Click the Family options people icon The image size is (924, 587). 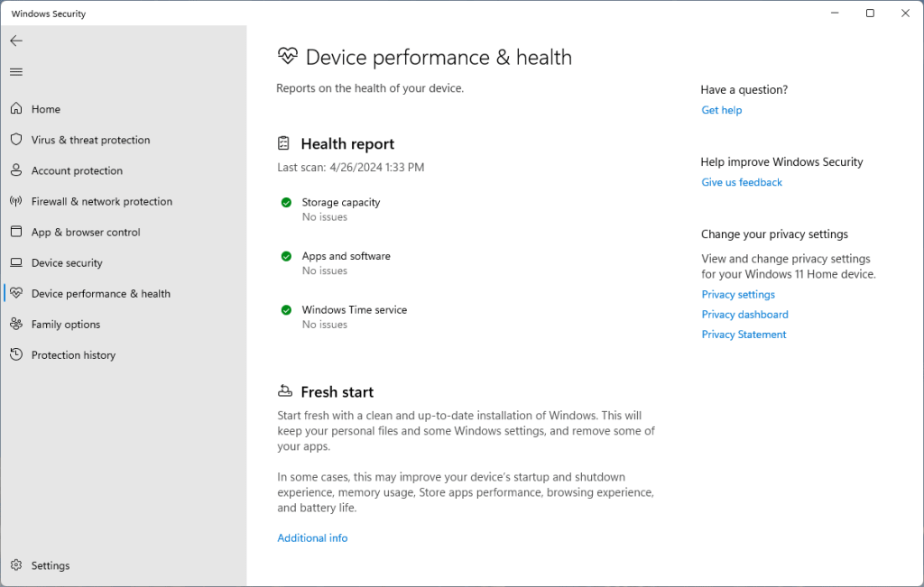click(x=16, y=324)
